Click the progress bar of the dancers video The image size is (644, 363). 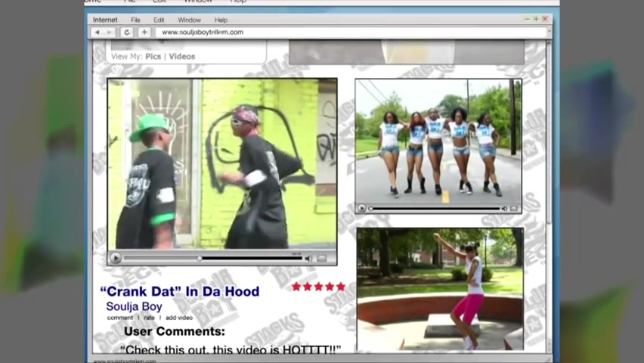pos(435,209)
